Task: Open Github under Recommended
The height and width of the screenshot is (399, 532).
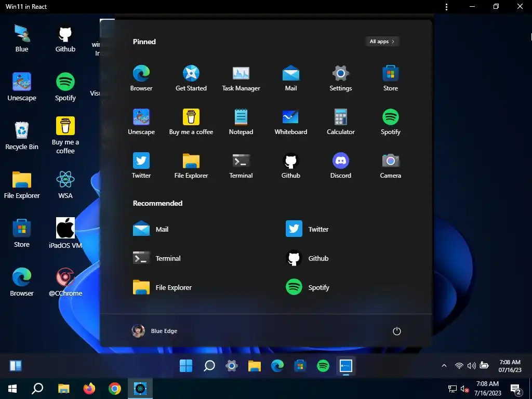Action: pos(307,258)
